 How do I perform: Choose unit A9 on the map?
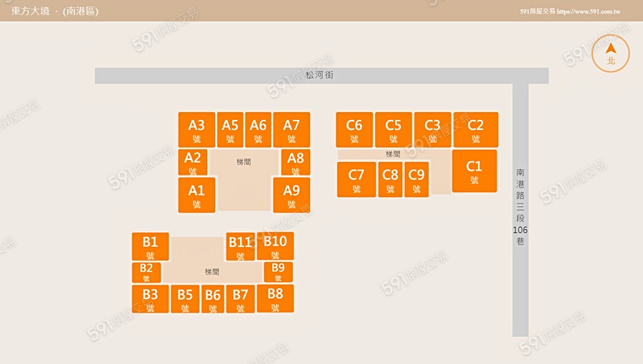[x=291, y=195]
